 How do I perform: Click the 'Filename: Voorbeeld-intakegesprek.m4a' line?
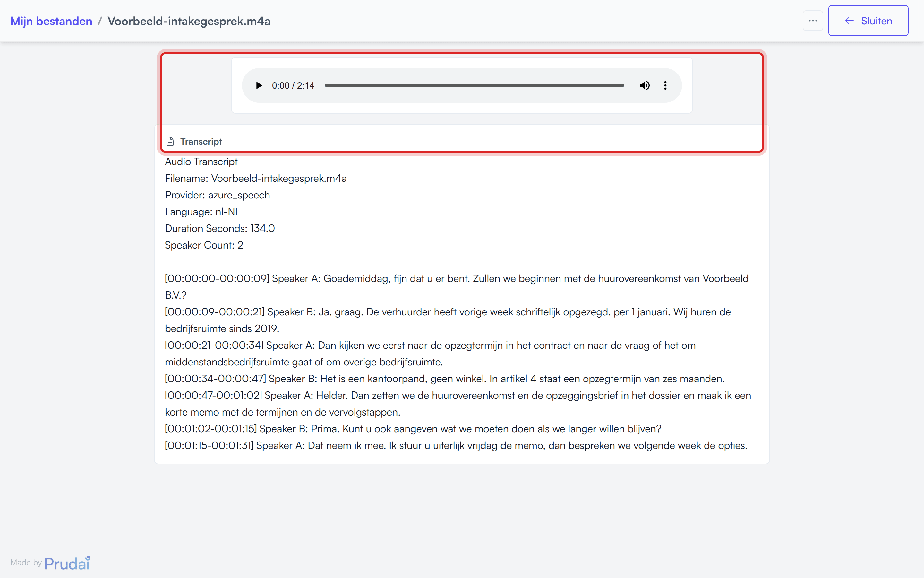coord(256,179)
